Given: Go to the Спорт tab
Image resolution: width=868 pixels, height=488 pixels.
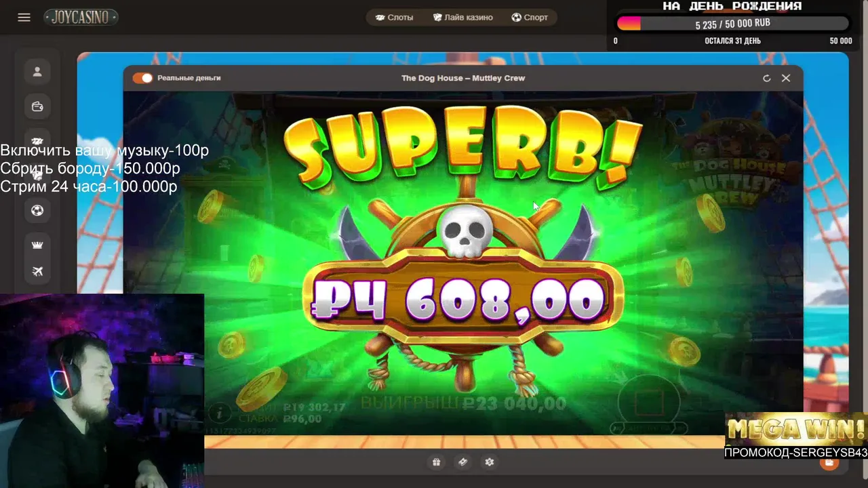Looking at the screenshot, I should pyautogui.click(x=530, y=18).
